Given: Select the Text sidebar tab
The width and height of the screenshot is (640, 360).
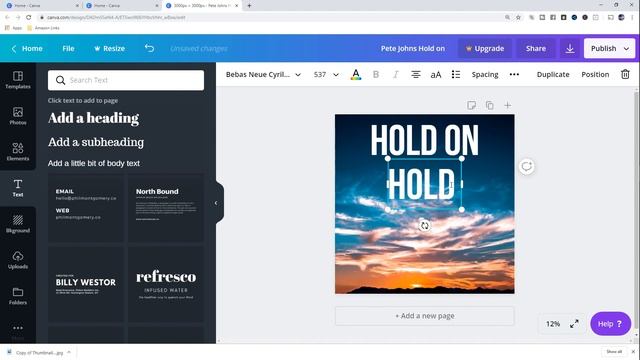Looking at the screenshot, I should pyautogui.click(x=18, y=188).
